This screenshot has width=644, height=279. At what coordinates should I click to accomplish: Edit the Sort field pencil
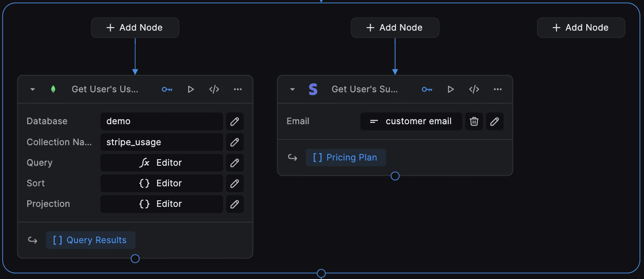pos(235,183)
